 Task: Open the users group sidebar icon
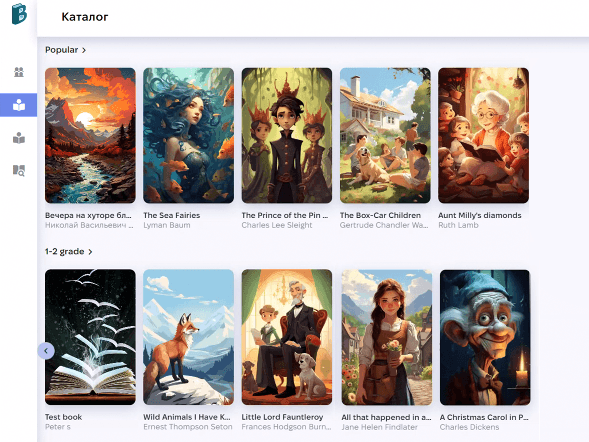click(x=19, y=72)
